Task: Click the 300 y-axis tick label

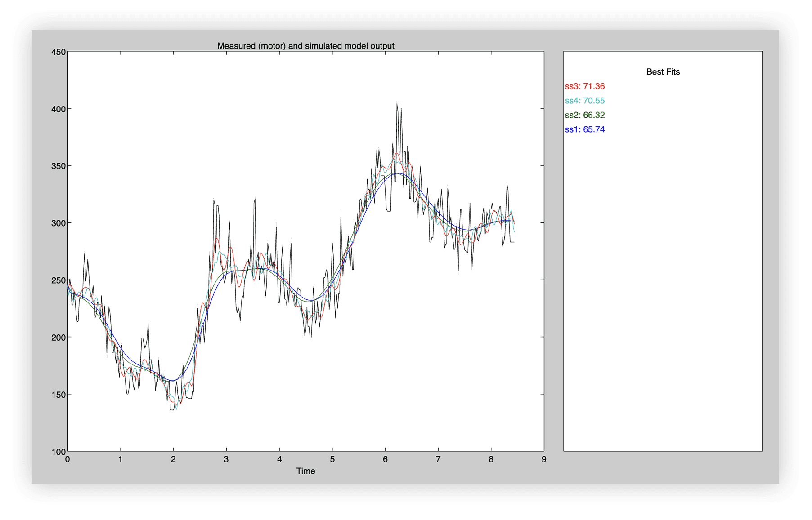Action: point(58,223)
